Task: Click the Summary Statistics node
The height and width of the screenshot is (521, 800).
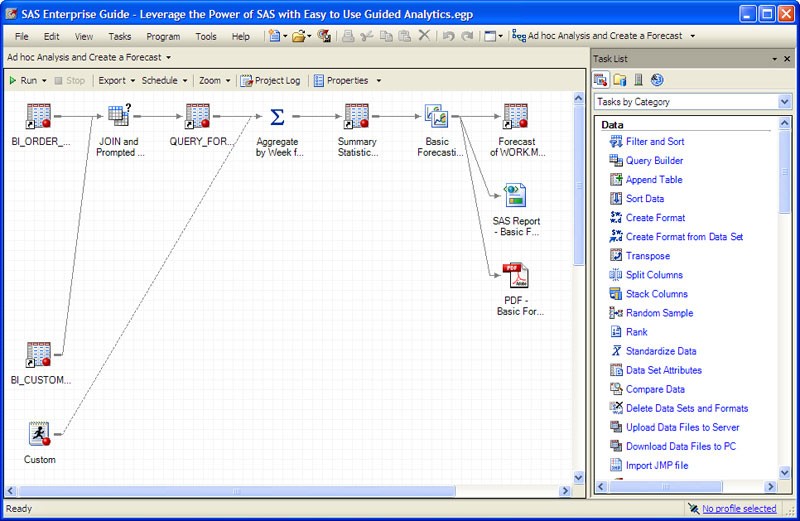Action: (x=357, y=117)
